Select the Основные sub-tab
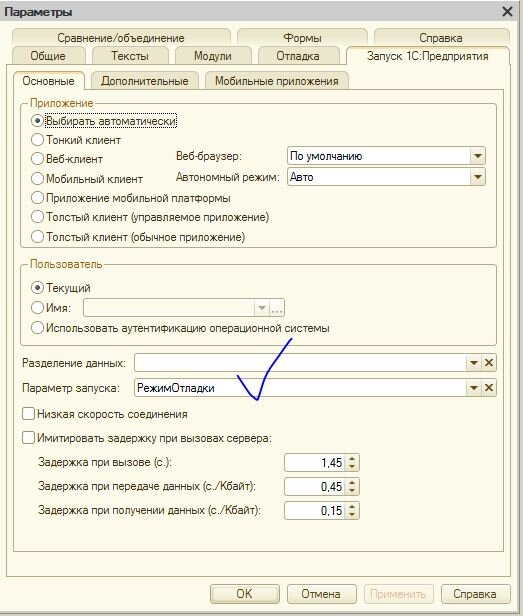This screenshot has height=616, width=523. click(x=48, y=81)
